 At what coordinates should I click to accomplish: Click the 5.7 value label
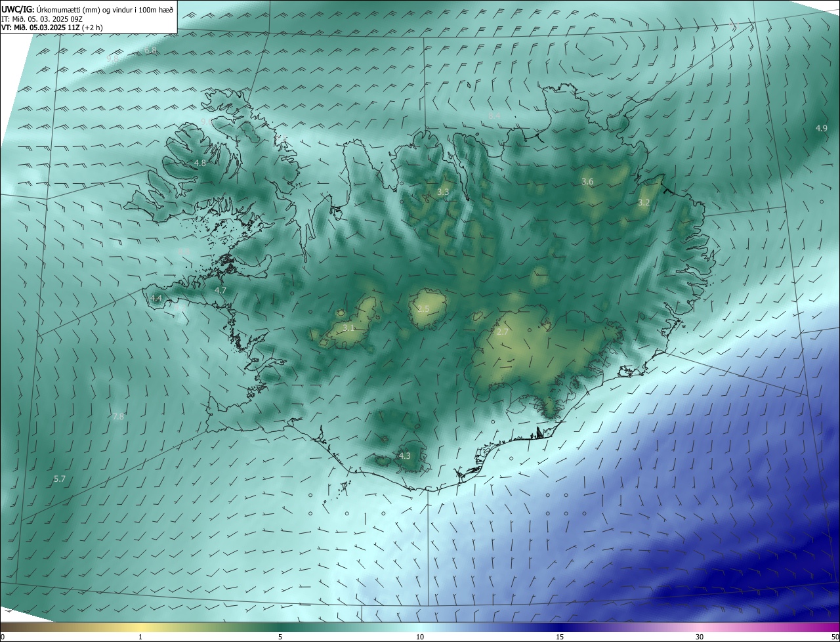[x=59, y=479]
